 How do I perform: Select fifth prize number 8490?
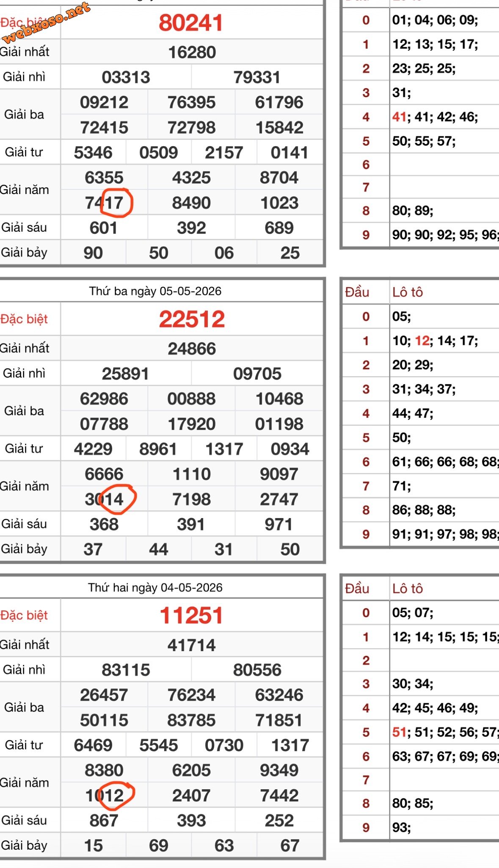point(191,203)
